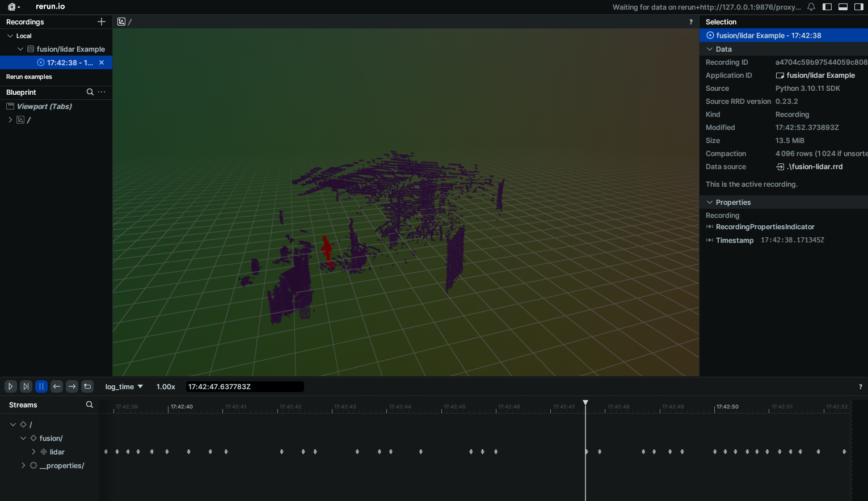Step back one time step

57,386
